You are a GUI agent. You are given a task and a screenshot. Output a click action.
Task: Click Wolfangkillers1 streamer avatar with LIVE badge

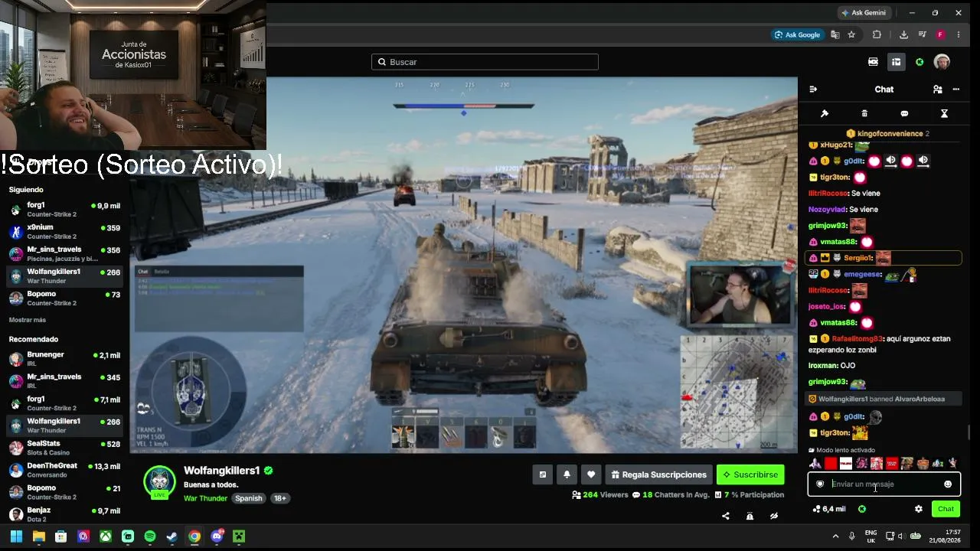click(160, 482)
